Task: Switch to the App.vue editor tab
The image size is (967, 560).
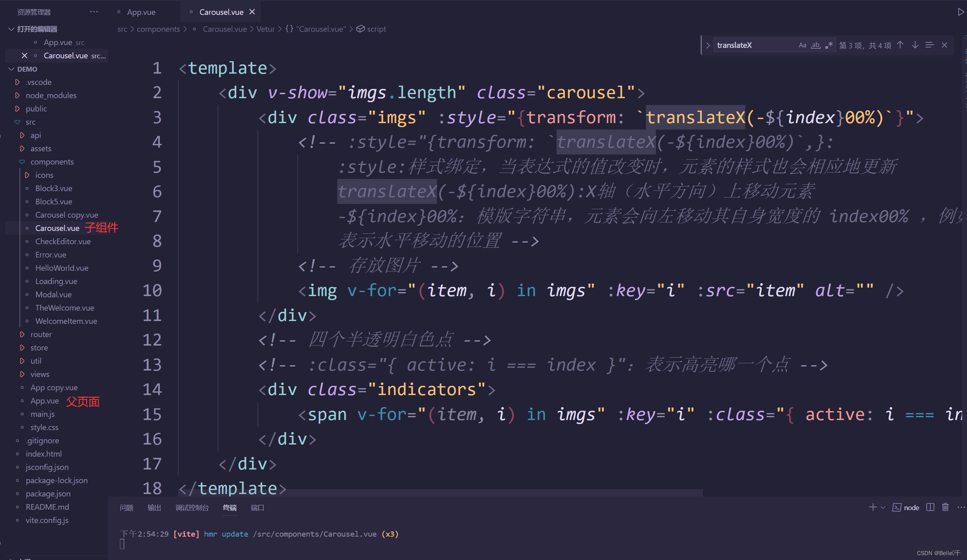Action: 141,12
